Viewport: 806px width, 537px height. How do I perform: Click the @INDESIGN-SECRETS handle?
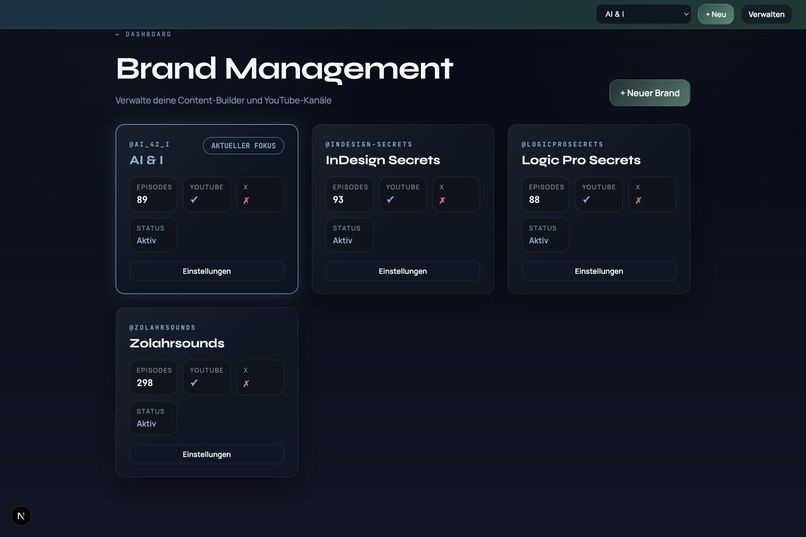(x=369, y=144)
